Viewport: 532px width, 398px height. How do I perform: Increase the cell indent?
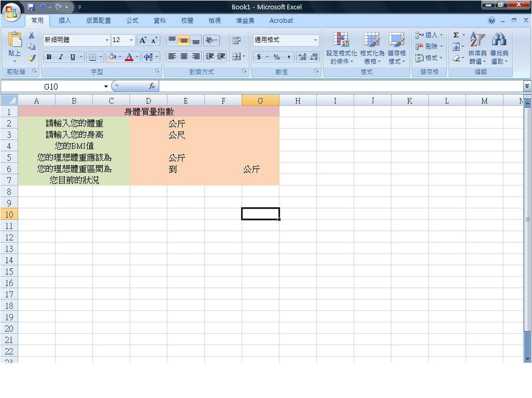point(221,56)
